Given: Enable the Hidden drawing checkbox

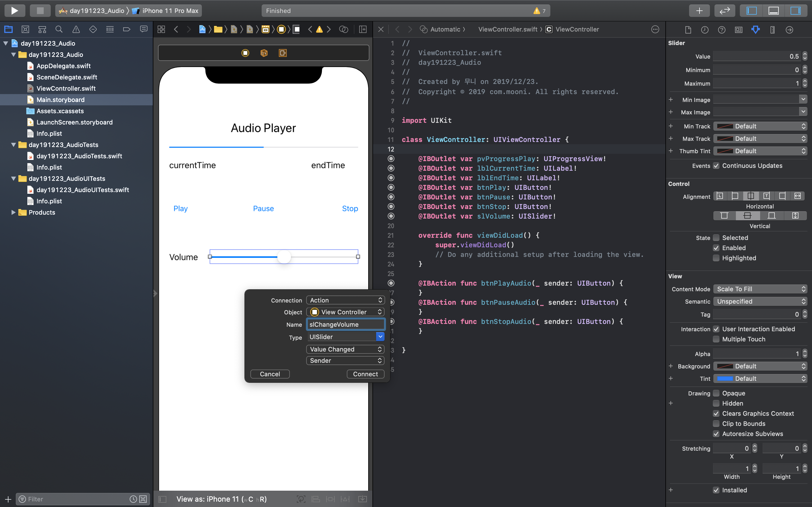Looking at the screenshot, I should coord(716,403).
